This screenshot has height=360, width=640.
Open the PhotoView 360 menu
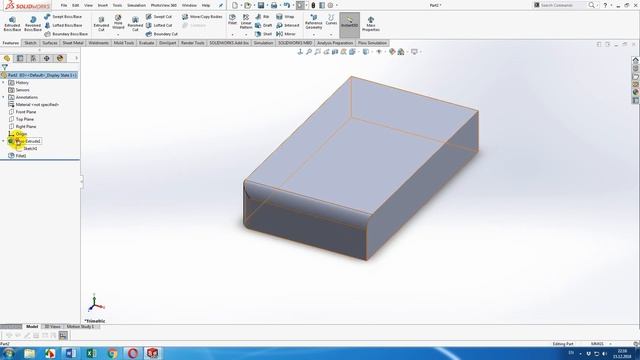pyautogui.click(x=164, y=5)
